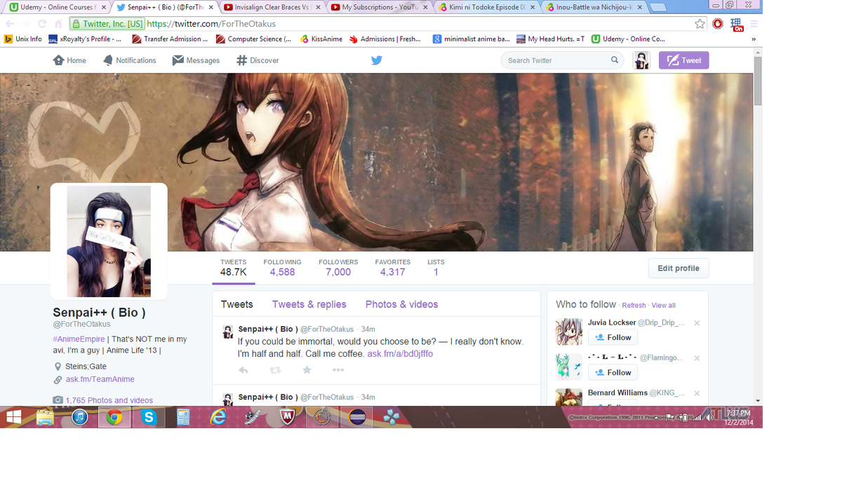Open KissAnime bookmark
This screenshot has height=504, width=842.
pyautogui.click(x=321, y=39)
